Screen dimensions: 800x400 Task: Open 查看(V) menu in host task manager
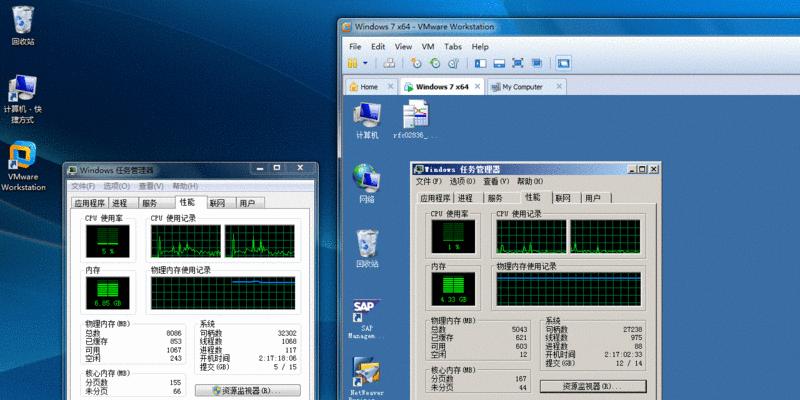(151, 186)
